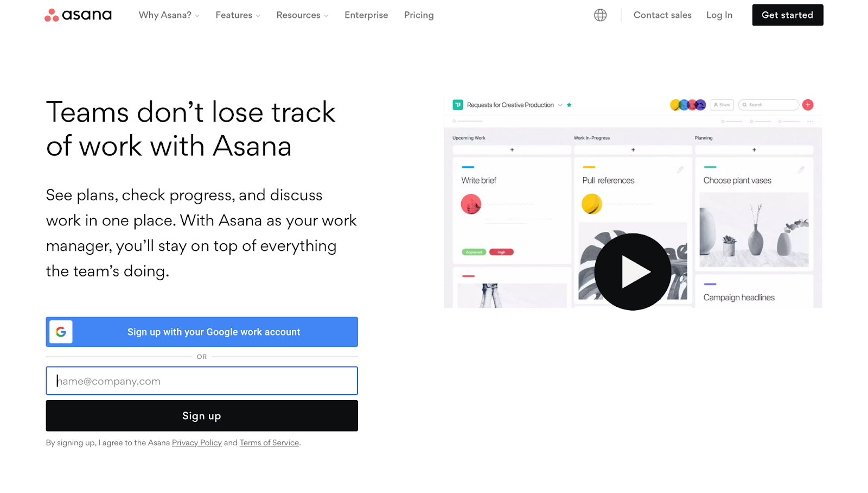This screenshot has width=868, height=493.
Task: Click the black Sign up button
Action: click(x=202, y=416)
